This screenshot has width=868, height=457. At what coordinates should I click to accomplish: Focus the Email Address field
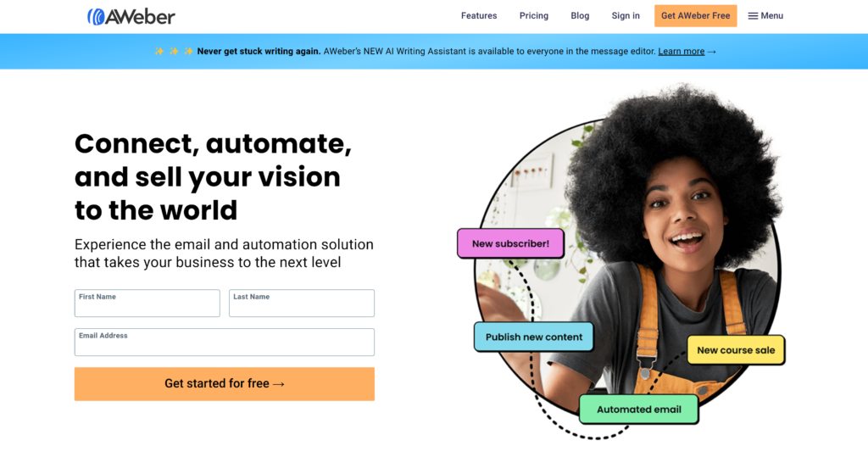click(x=224, y=342)
